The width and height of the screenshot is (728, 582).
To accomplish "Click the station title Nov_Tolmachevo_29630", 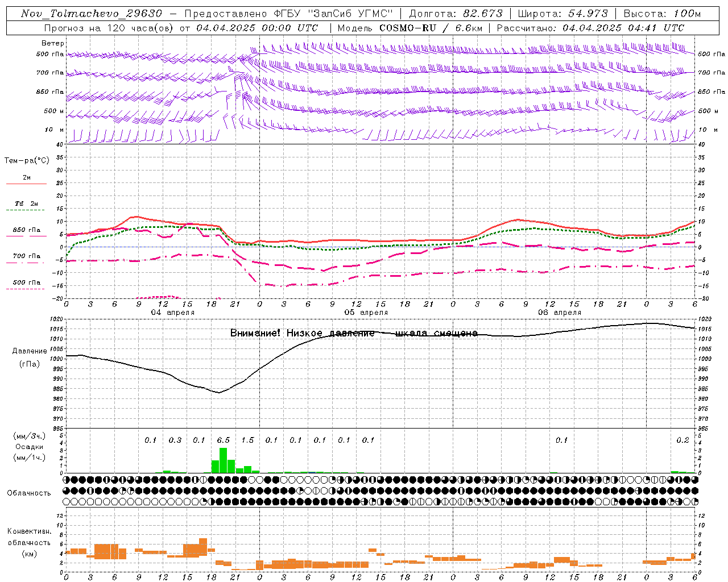I will 92,14.
